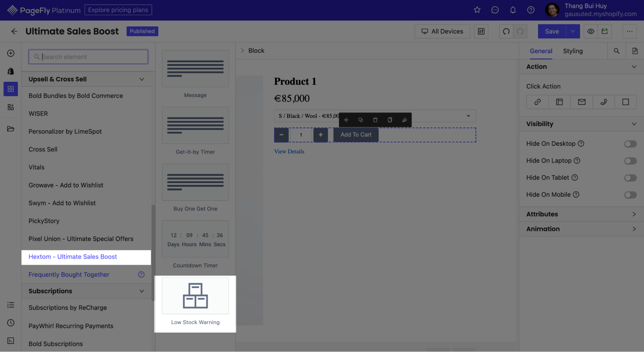Viewport: 644px width, 352px height.
Task: Collapse the Upsell & Cross Sell category
Action: tap(141, 79)
